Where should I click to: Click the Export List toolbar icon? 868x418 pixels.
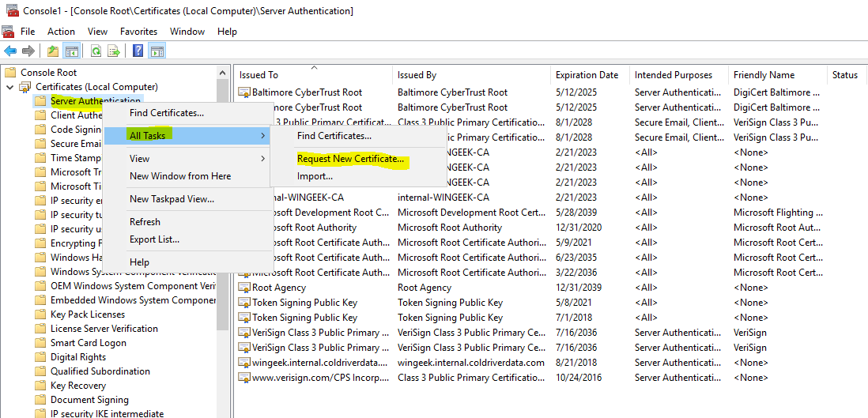point(114,51)
